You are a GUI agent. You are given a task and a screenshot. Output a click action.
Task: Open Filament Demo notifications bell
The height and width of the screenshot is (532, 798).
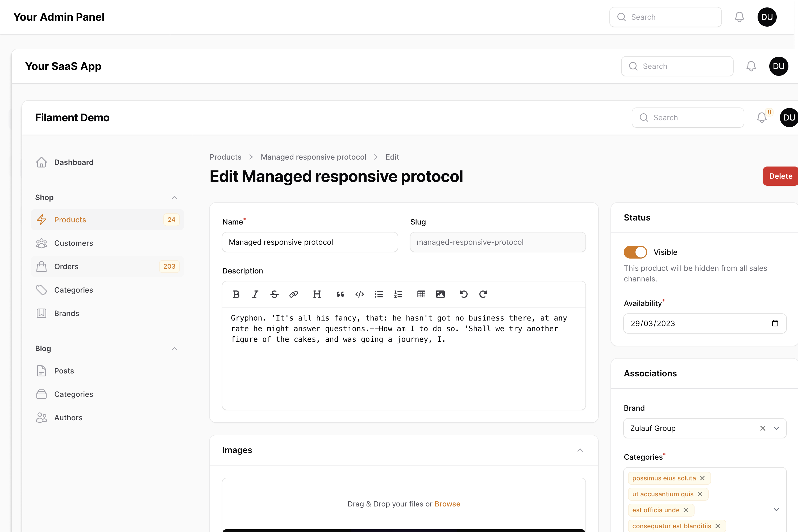(761, 118)
